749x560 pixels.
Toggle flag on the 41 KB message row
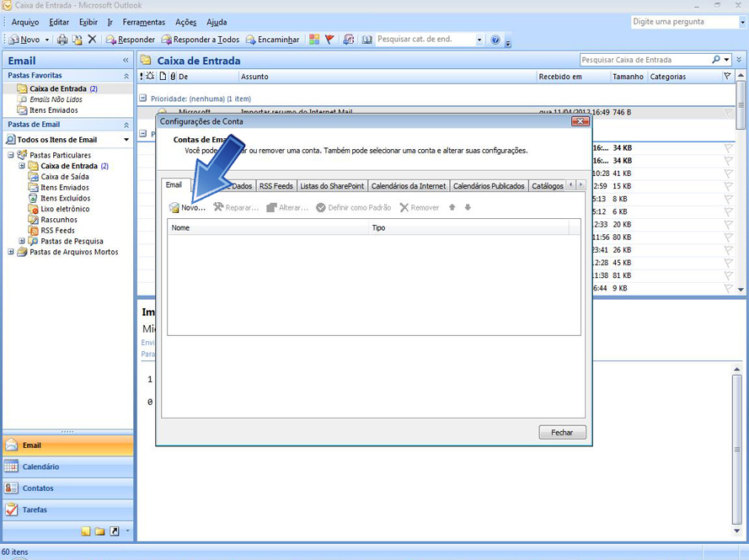(x=728, y=173)
